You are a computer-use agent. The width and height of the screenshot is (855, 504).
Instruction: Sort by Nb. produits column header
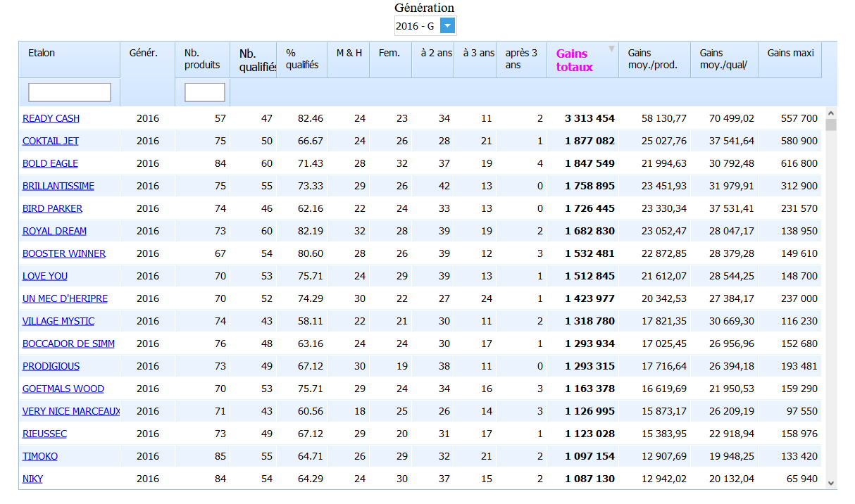(202, 59)
